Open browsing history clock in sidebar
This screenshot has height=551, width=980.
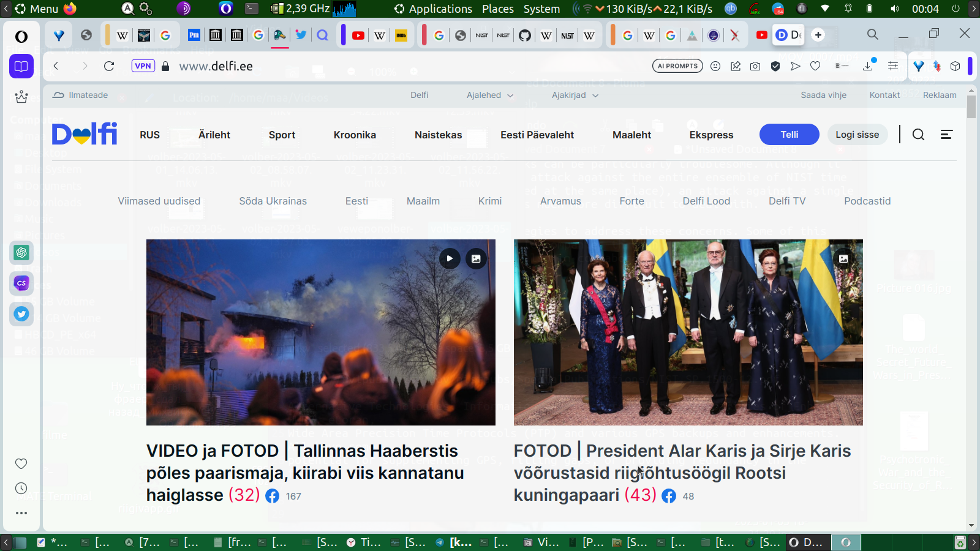click(x=21, y=488)
